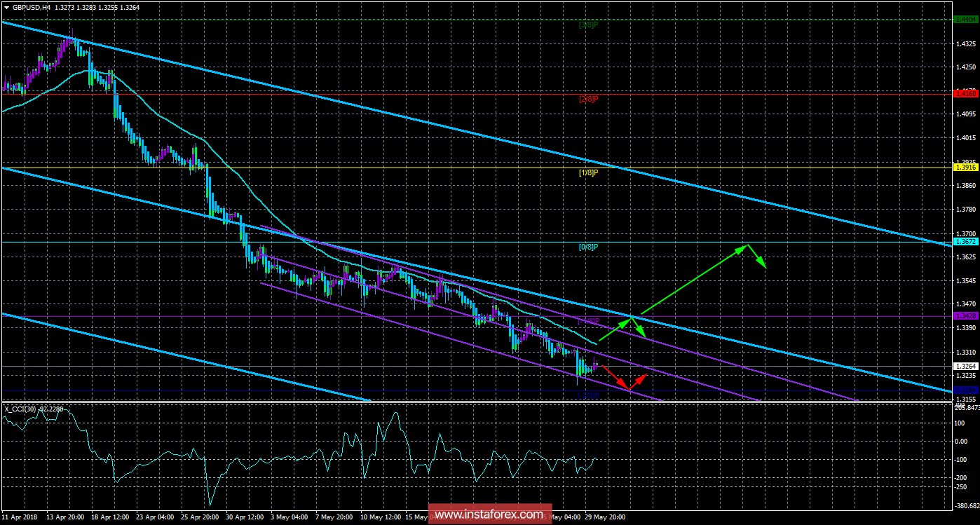This screenshot has height=525, width=980.
Task: Click the 1.4015 price axis label
Action: [x=965, y=138]
